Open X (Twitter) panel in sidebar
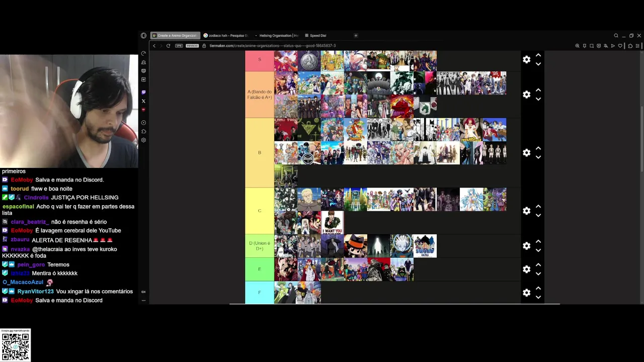The height and width of the screenshot is (362, 644). 143,101
